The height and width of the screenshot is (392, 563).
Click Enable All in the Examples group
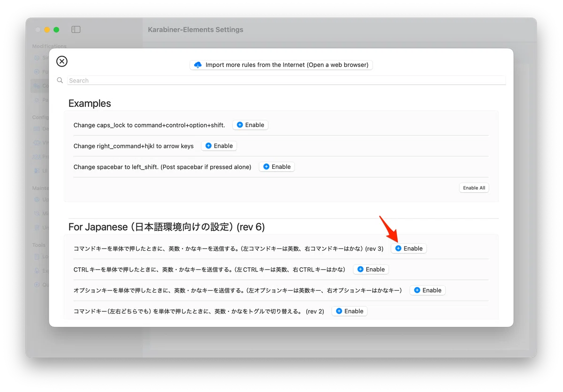pos(474,188)
